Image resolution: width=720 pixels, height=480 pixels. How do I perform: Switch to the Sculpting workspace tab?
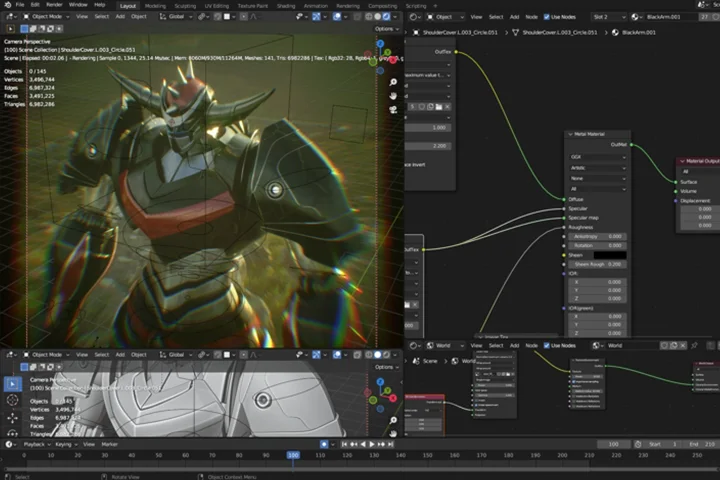click(x=185, y=6)
